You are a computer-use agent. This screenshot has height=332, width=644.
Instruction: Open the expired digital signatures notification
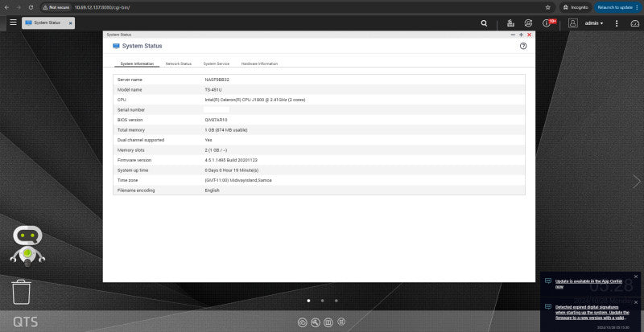pyautogui.click(x=592, y=312)
